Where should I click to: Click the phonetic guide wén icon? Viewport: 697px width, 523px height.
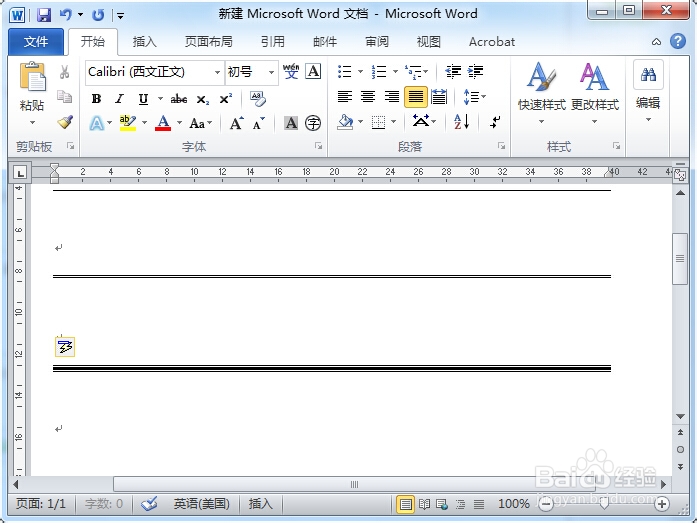(x=291, y=71)
